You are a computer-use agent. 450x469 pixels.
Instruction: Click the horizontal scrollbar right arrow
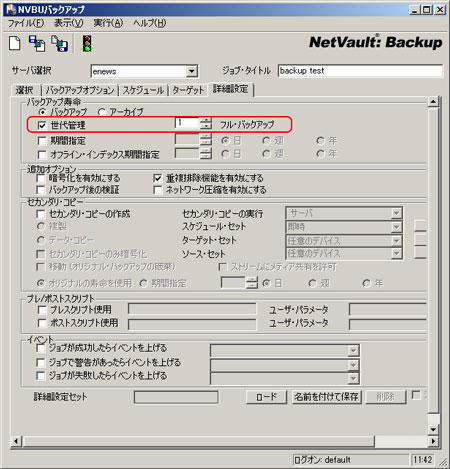[x=433, y=441]
